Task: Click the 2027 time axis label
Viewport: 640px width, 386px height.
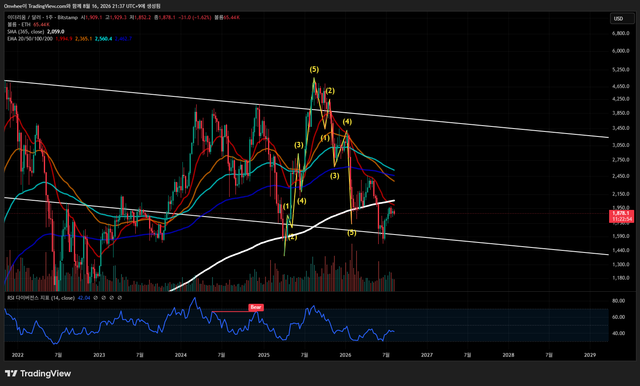Action: click(427, 355)
